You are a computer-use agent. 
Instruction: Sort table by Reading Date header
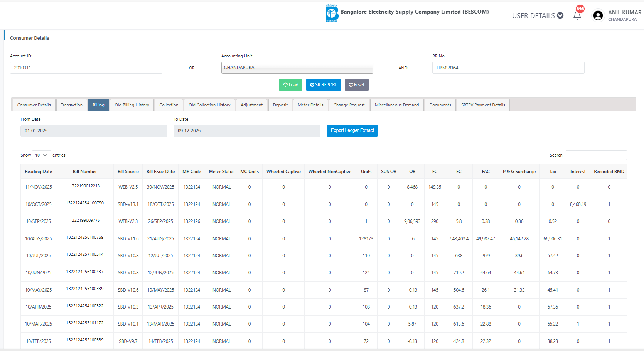click(x=38, y=172)
